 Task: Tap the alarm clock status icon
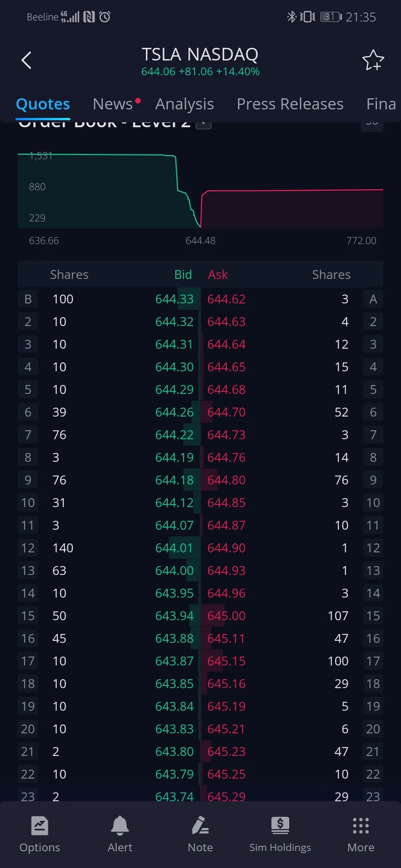pyautogui.click(x=105, y=17)
